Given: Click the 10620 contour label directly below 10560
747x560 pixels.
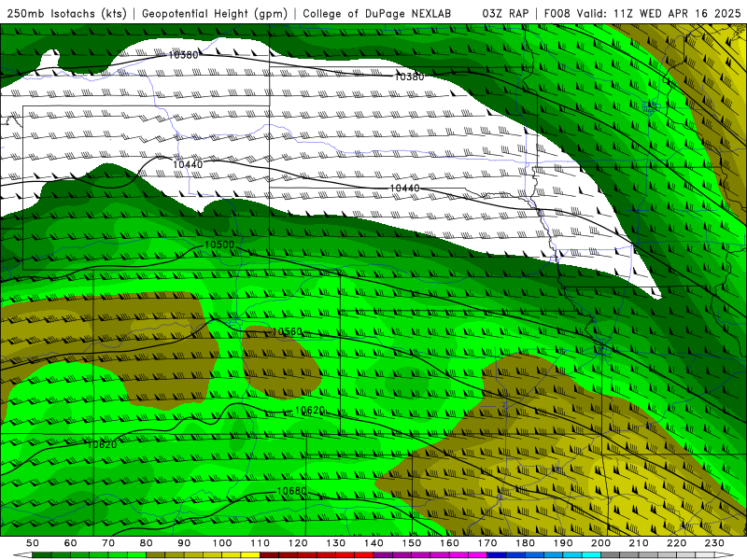Looking at the screenshot, I should 310,410.
